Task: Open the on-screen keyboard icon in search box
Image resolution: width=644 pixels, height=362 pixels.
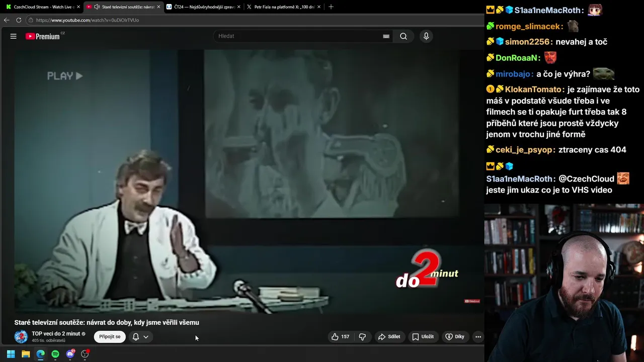Action: [386, 36]
